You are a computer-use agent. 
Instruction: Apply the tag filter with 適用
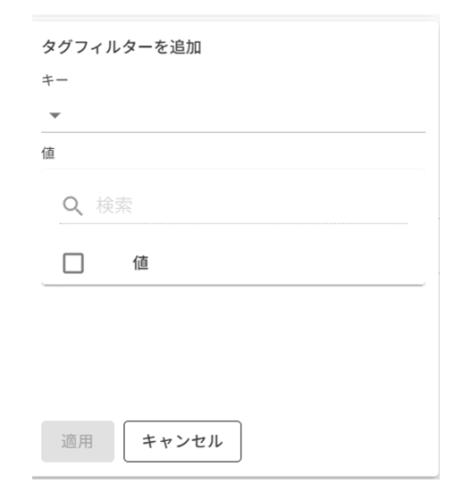point(78,441)
